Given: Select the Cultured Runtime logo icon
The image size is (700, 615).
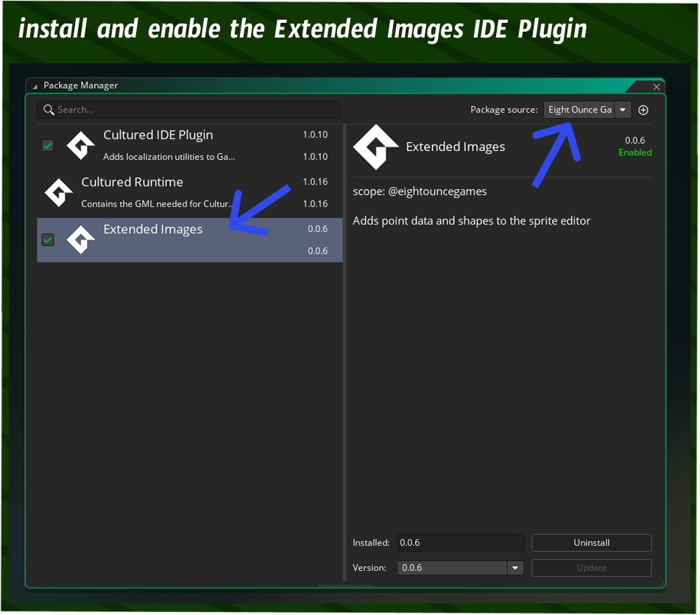Looking at the screenshot, I should [x=58, y=192].
